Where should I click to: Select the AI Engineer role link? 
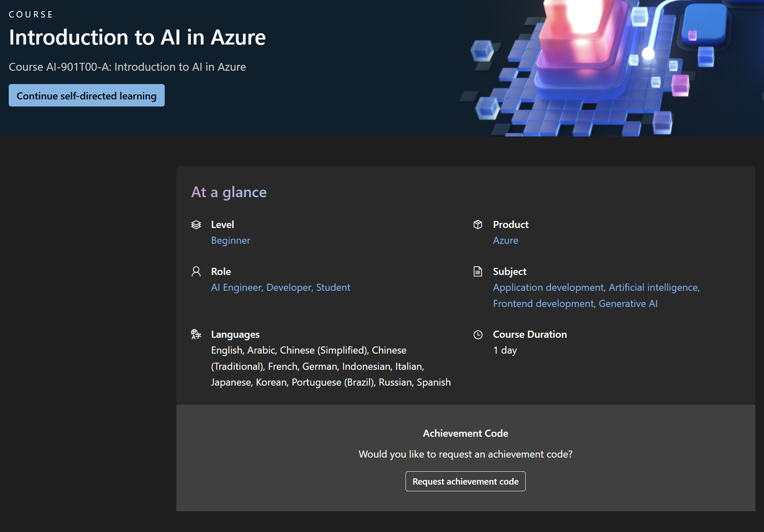pos(236,287)
